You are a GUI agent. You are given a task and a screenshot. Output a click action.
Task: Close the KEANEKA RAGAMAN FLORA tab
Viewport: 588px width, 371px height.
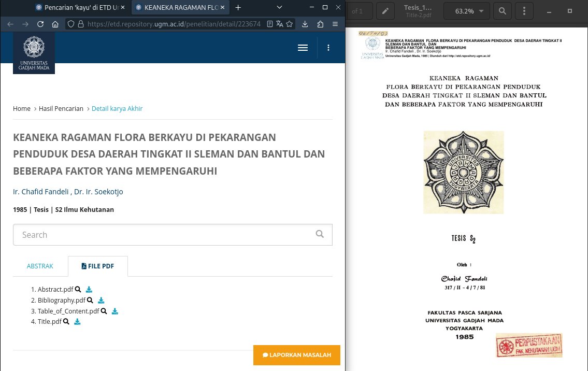pyautogui.click(x=222, y=7)
